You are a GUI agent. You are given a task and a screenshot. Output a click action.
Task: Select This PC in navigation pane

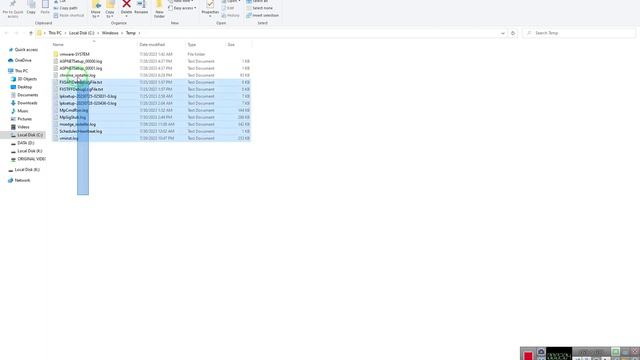[x=18, y=71]
